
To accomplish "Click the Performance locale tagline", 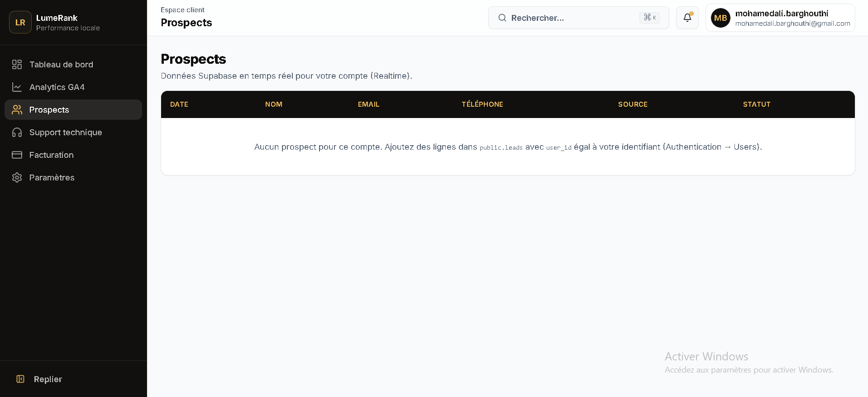I will (68, 28).
